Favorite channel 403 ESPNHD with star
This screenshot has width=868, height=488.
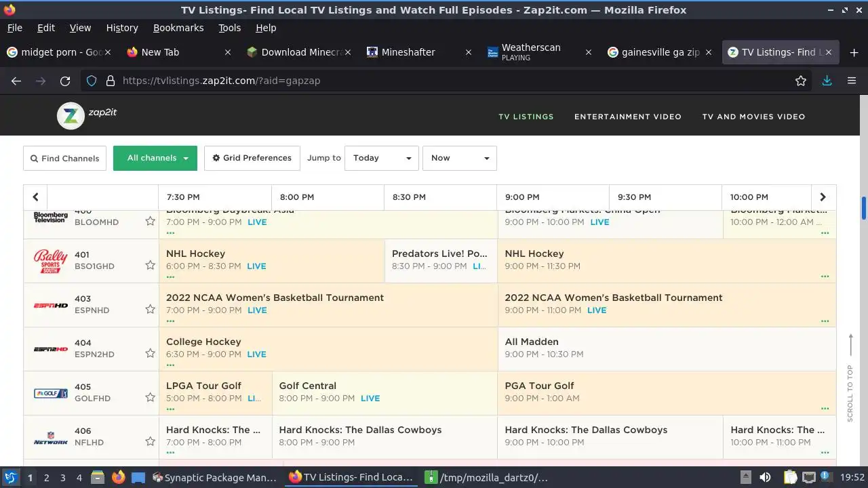(x=150, y=309)
